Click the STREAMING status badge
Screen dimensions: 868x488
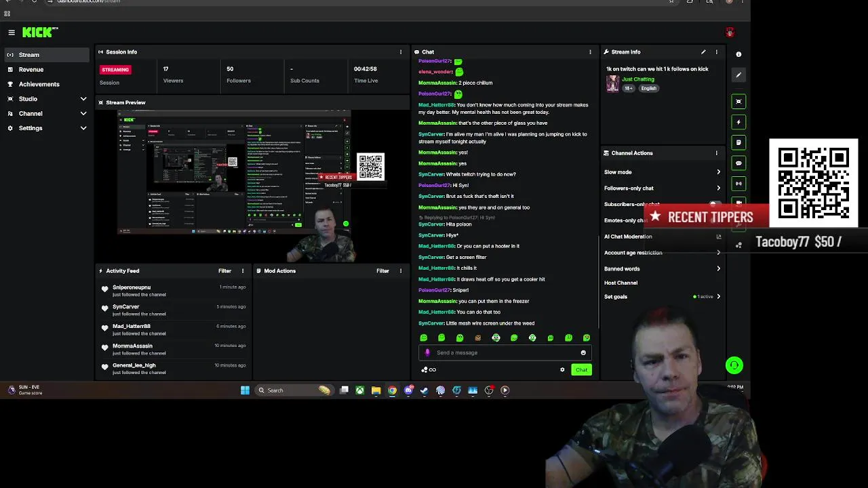(x=115, y=69)
